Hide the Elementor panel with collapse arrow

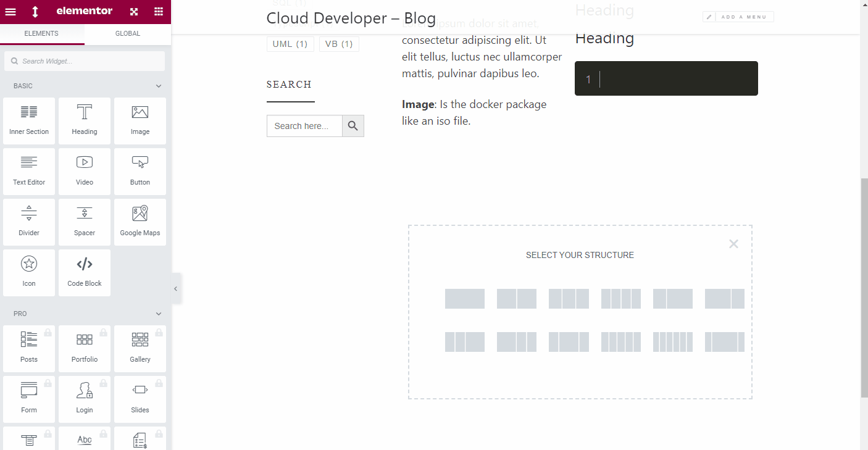pyautogui.click(x=176, y=288)
